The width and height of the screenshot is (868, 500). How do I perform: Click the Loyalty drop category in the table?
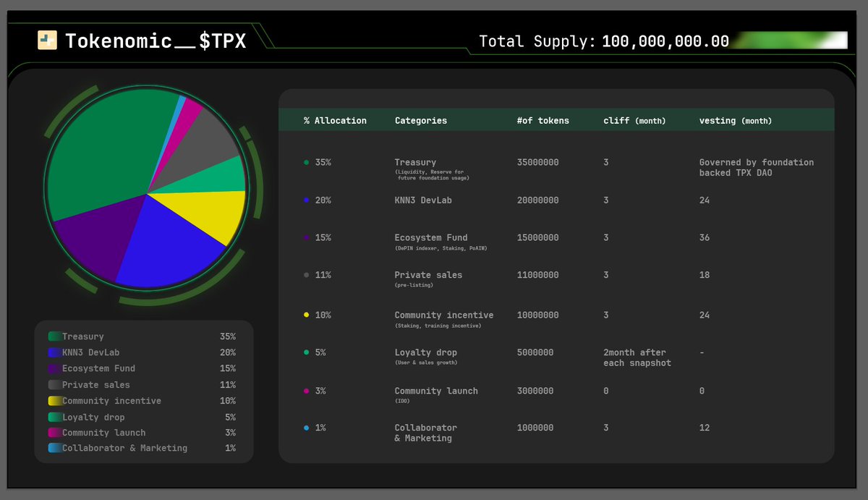(426, 352)
